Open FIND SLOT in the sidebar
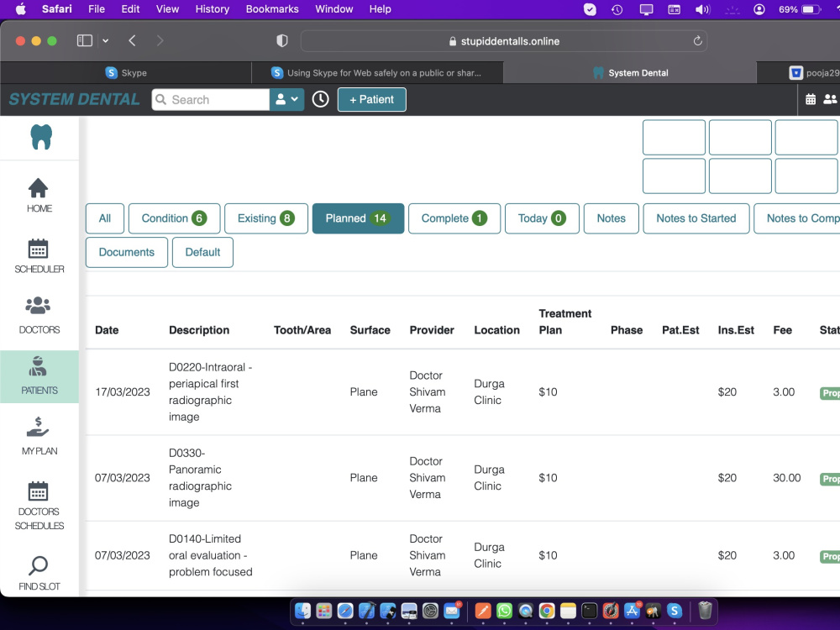The height and width of the screenshot is (630, 840). click(x=39, y=573)
